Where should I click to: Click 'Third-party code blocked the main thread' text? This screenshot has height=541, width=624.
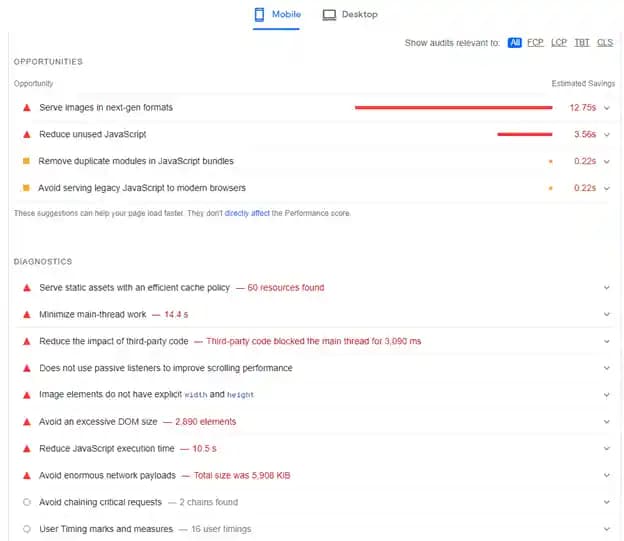[x=314, y=342]
